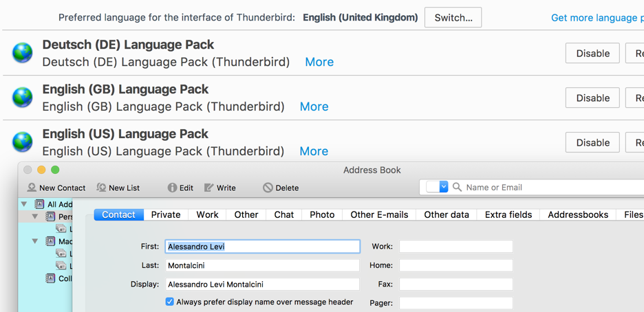Click the Edit info icon
Image resolution: width=644 pixels, height=312 pixels.
pos(172,188)
